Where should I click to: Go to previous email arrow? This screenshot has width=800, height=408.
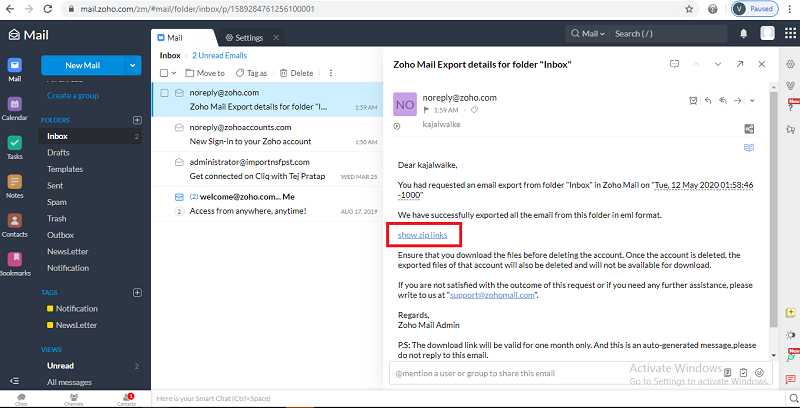696,64
